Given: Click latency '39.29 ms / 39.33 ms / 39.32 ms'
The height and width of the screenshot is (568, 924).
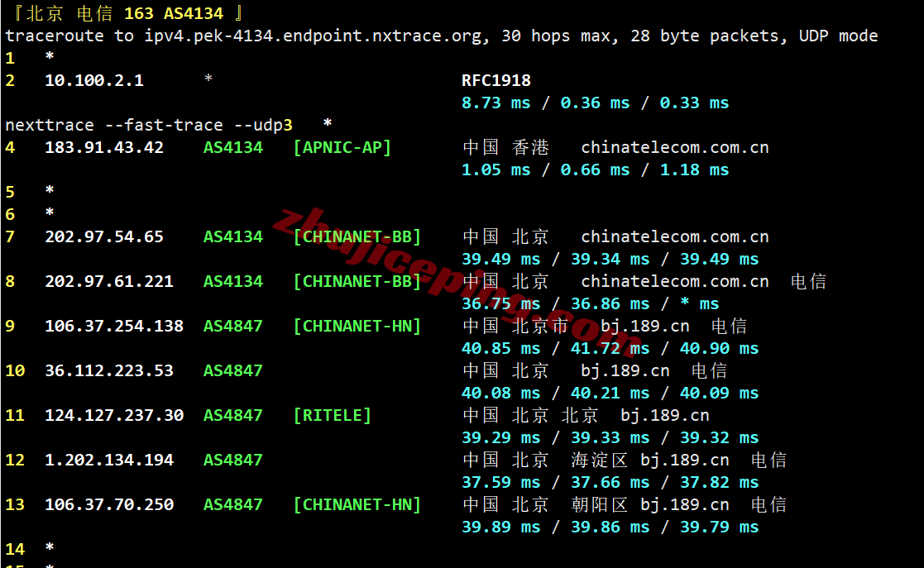Looking at the screenshot, I should coord(610,438).
